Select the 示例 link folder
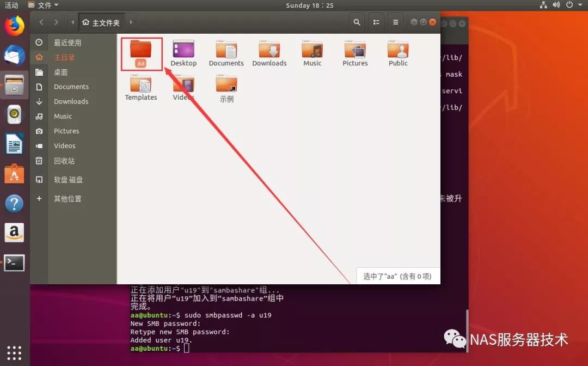Image resolution: width=588 pixels, height=366 pixels. pos(226,88)
